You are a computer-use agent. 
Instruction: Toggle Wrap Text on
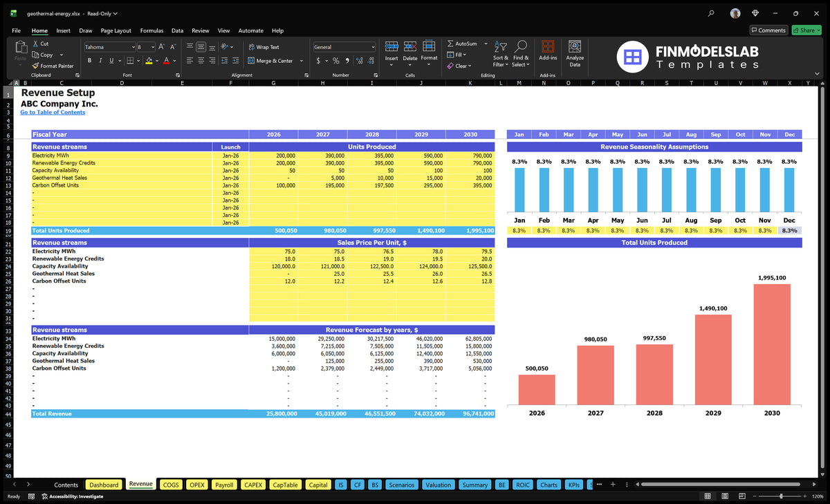[x=263, y=47]
